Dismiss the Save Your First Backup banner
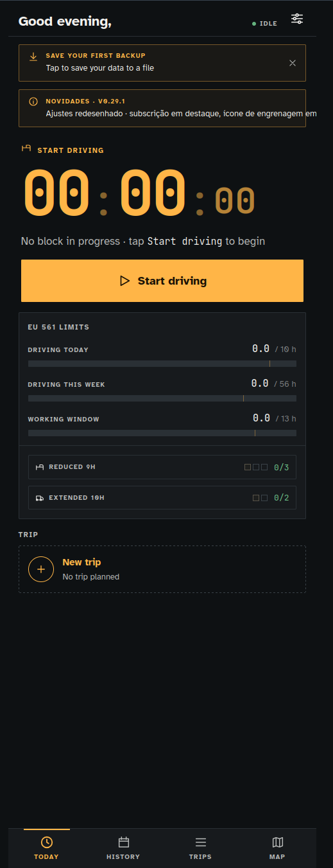This screenshot has width=333, height=868. [x=293, y=63]
